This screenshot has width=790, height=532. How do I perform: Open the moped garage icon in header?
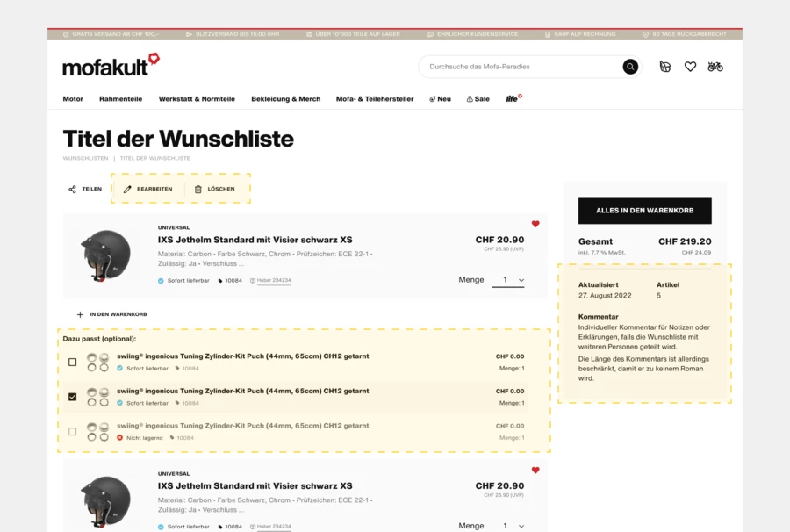(x=715, y=67)
